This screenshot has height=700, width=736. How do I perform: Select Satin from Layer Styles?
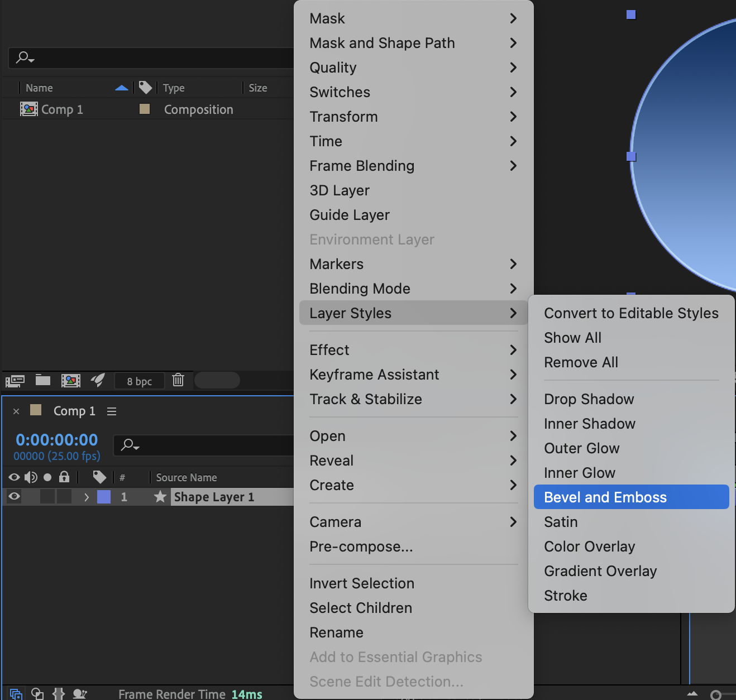pyautogui.click(x=632, y=522)
